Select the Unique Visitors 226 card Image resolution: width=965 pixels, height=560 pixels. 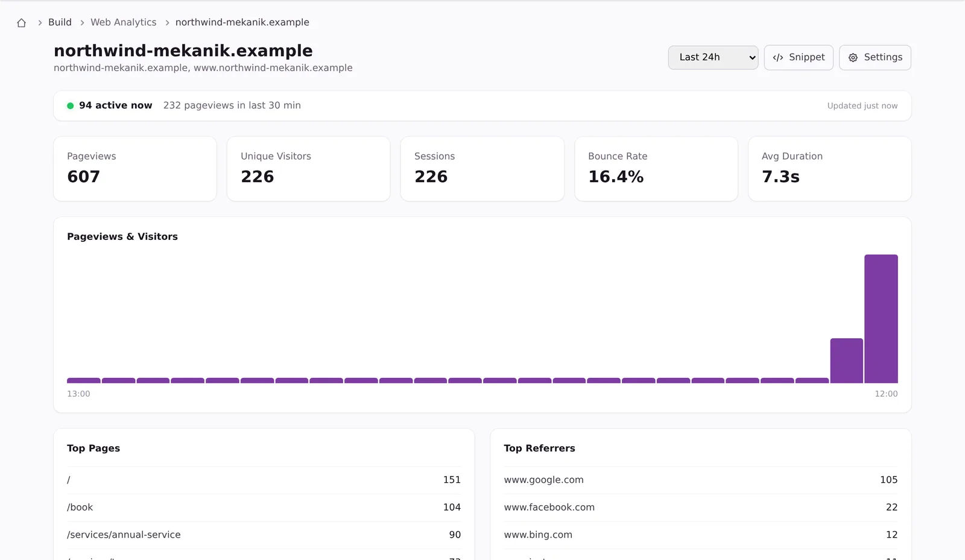tap(308, 169)
